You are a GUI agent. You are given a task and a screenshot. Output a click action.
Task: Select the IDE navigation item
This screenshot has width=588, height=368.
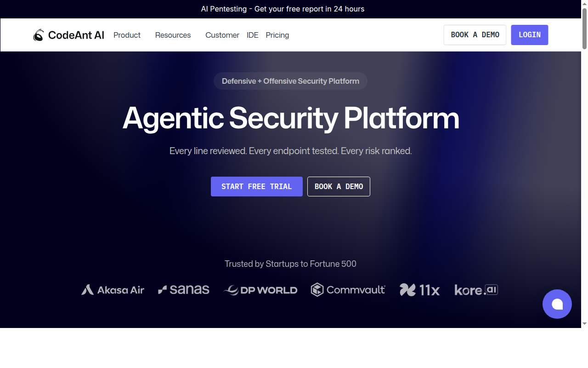coord(252,35)
